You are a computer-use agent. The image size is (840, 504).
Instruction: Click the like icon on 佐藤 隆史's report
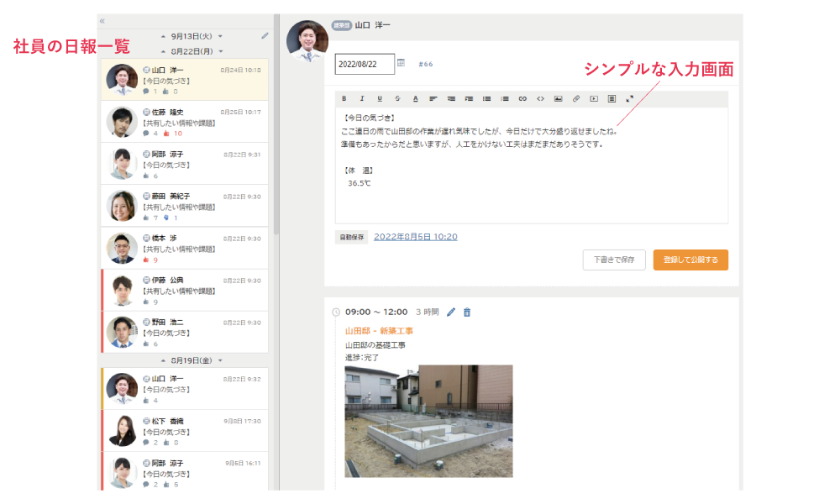[166, 134]
